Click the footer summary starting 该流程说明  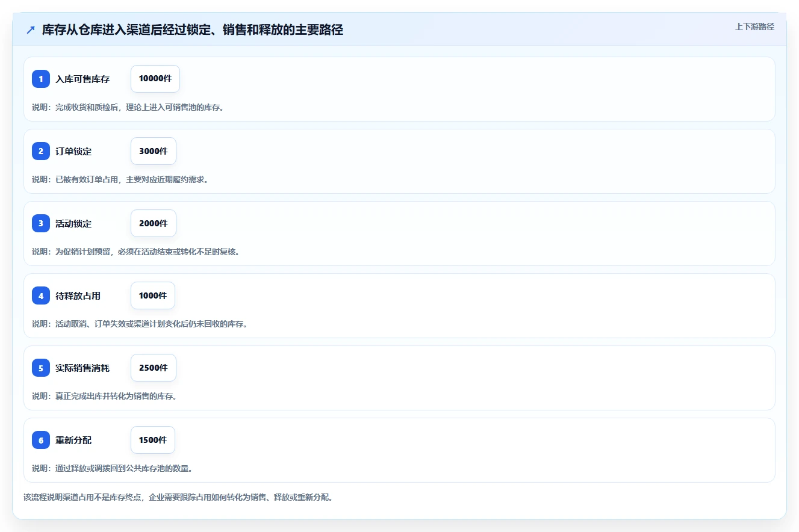pos(178,497)
